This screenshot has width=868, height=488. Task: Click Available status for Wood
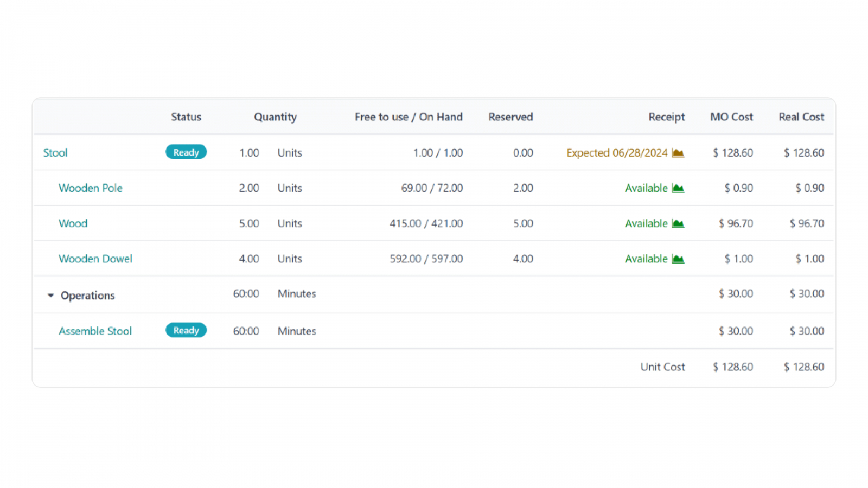(x=646, y=223)
